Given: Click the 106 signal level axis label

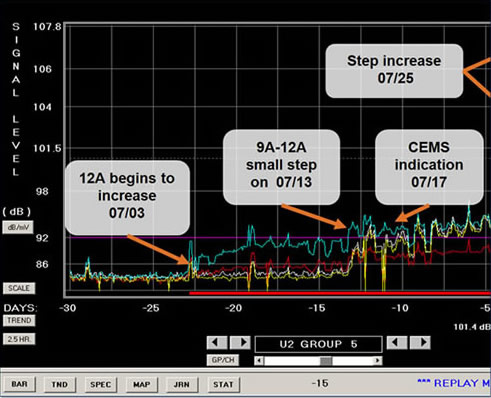Looking at the screenshot, I should pos(43,69).
